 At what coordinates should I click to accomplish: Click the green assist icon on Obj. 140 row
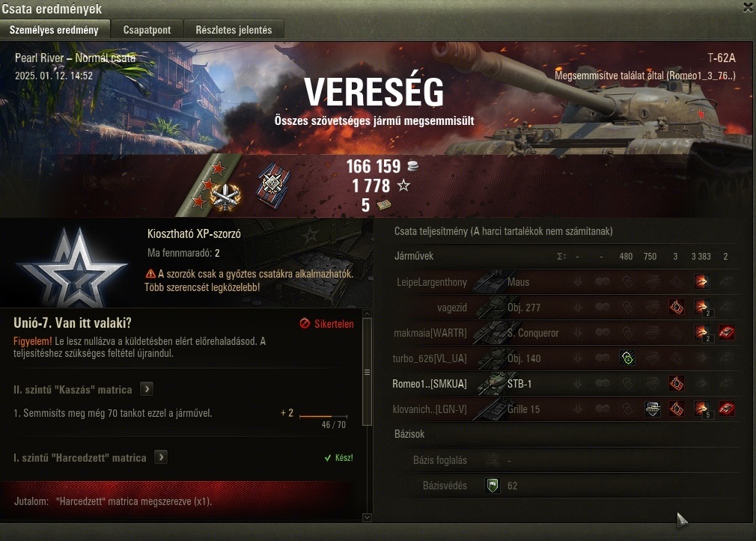(x=627, y=358)
